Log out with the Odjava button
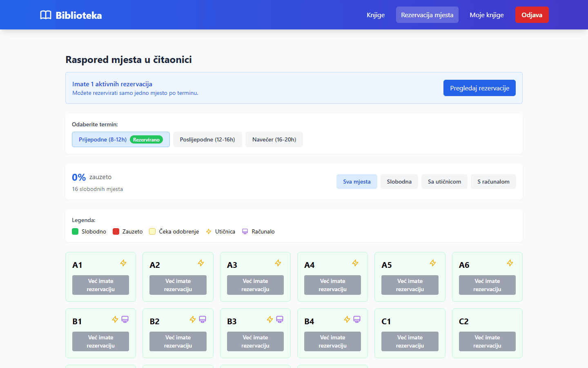The image size is (588, 368). (532, 15)
